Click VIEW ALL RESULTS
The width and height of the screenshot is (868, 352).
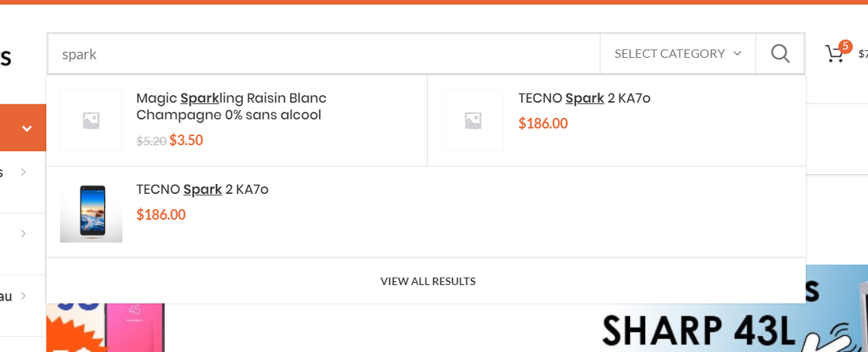tap(428, 281)
